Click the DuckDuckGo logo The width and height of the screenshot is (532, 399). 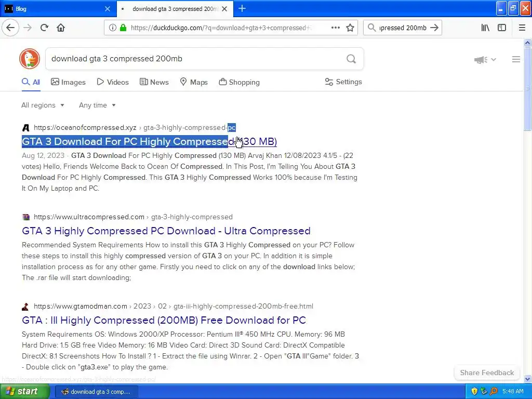click(30, 59)
